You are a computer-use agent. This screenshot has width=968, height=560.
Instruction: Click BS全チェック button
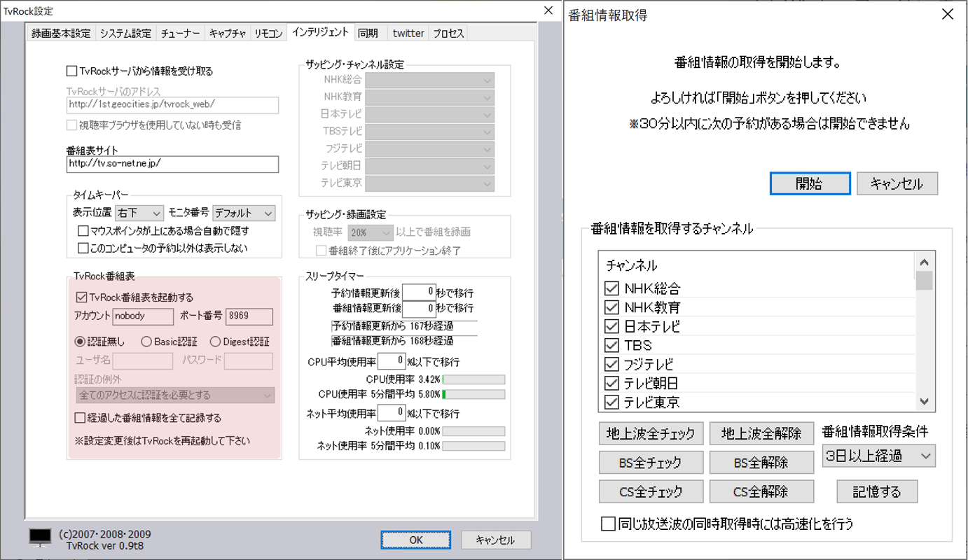click(x=651, y=462)
